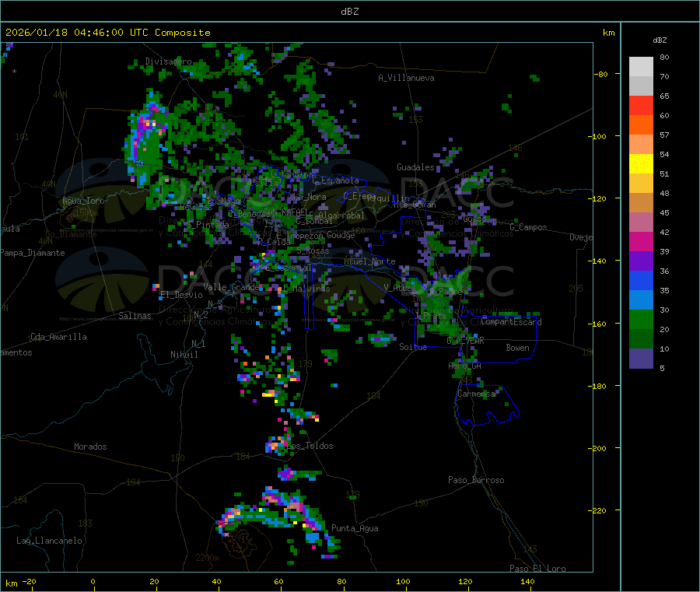Click the Guadales location label
The image size is (700, 592).
pyautogui.click(x=415, y=167)
